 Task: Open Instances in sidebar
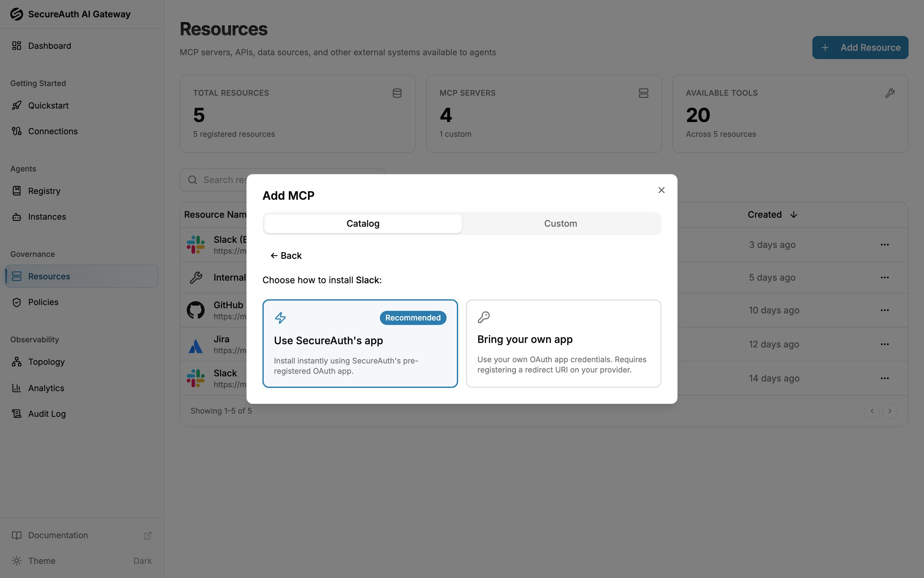82,217
